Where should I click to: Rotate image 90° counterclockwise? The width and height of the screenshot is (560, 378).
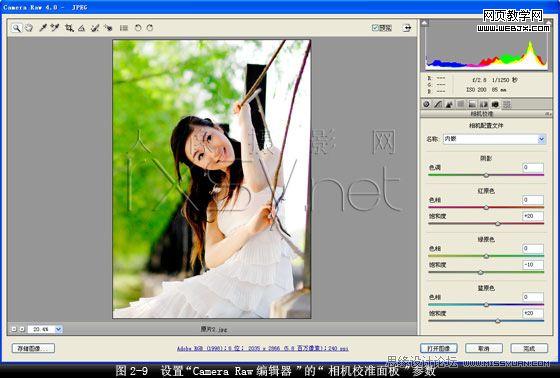138,28
